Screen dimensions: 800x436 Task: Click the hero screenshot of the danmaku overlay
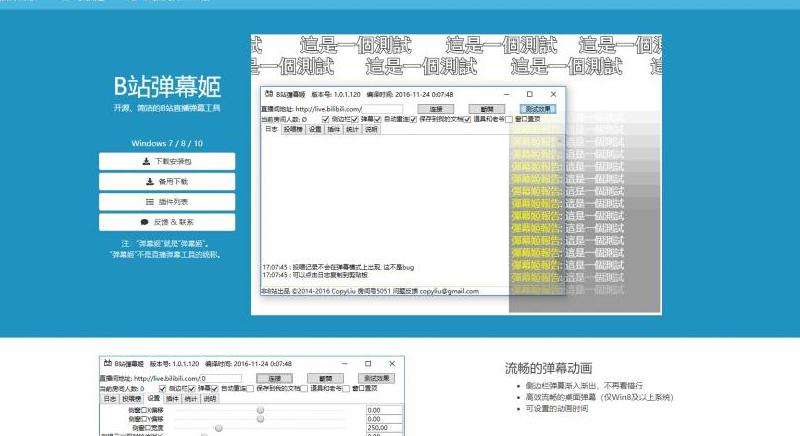456,174
